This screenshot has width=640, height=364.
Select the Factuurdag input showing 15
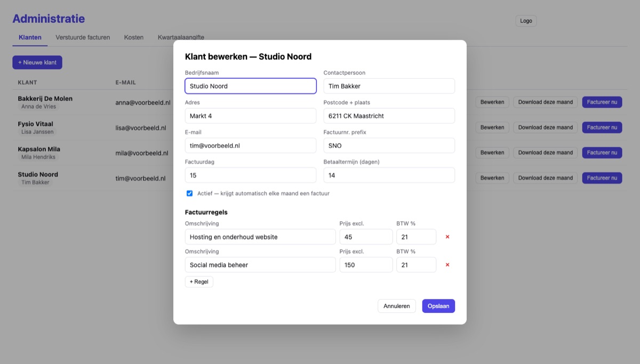tap(251, 175)
